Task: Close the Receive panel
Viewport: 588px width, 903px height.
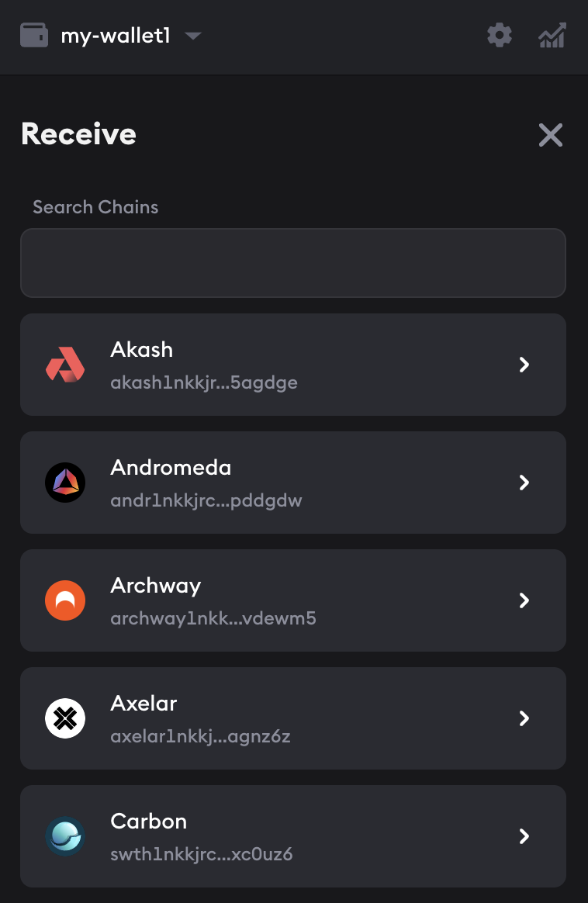Action: tap(551, 135)
